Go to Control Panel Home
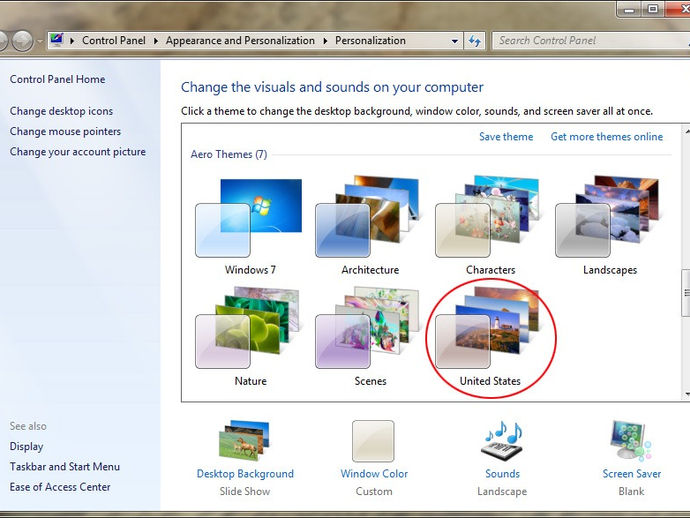 pyautogui.click(x=58, y=79)
